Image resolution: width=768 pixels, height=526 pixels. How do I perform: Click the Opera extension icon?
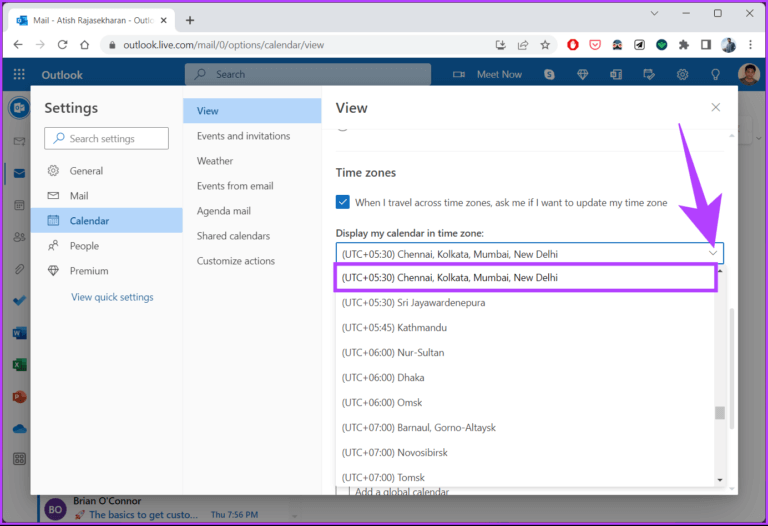click(x=573, y=45)
